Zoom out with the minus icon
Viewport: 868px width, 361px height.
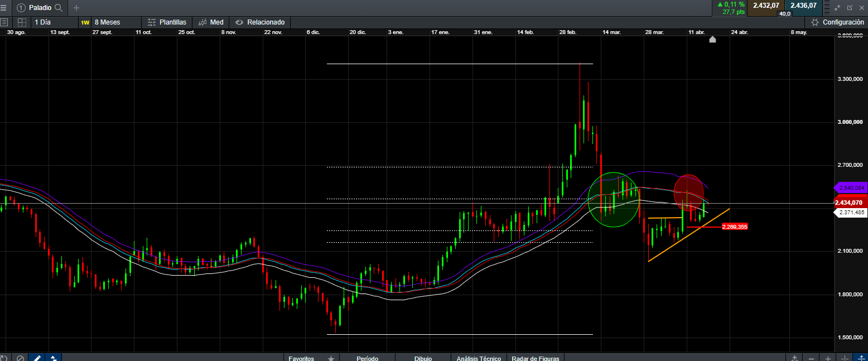point(811,358)
